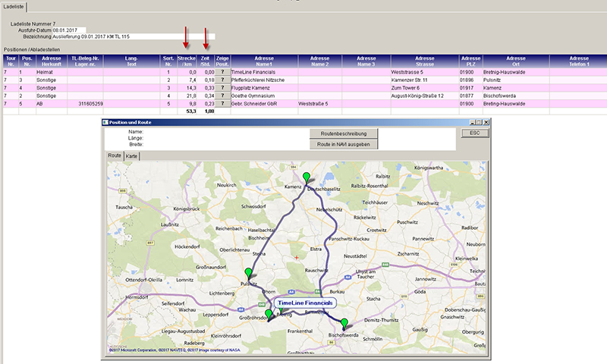The width and height of the screenshot is (607, 364).
Task: Click the green map pin at Kamenz
Action: pos(307,177)
